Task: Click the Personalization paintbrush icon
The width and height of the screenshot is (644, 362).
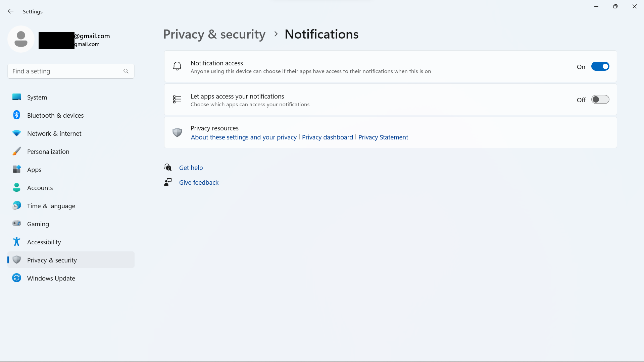Action: tap(16, 151)
